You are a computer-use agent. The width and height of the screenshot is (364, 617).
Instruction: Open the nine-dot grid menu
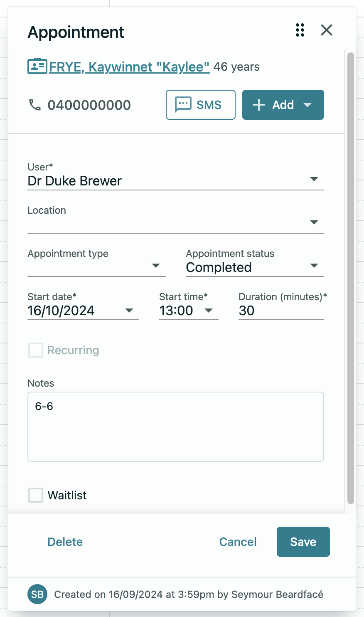point(300,30)
